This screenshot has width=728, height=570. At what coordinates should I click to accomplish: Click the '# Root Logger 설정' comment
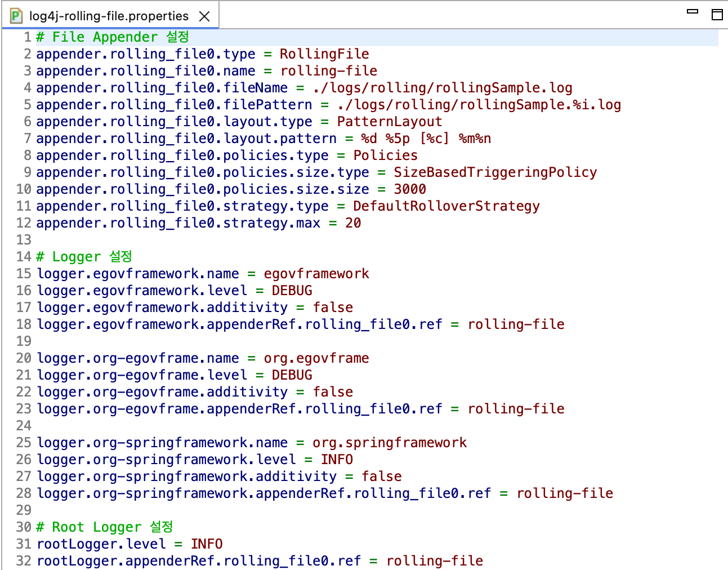pyautogui.click(x=105, y=527)
